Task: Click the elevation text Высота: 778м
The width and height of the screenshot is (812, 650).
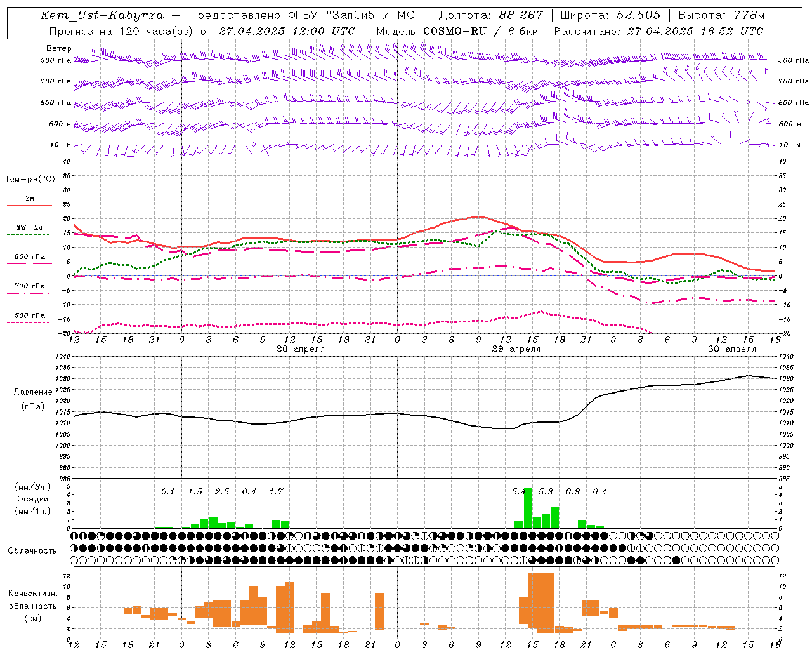Action: [721, 15]
